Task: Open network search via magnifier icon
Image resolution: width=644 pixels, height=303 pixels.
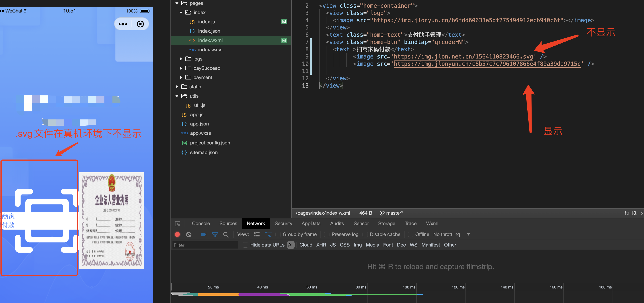Action: click(x=226, y=234)
